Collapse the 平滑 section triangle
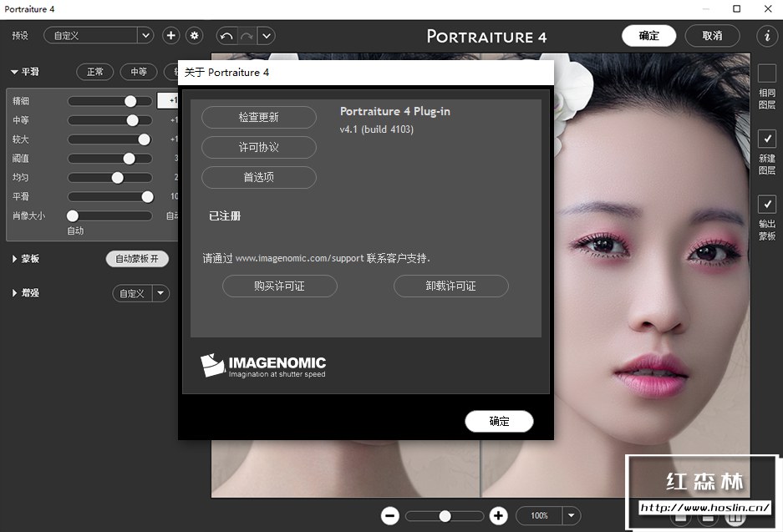This screenshot has width=783, height=532. coord(14,72)
